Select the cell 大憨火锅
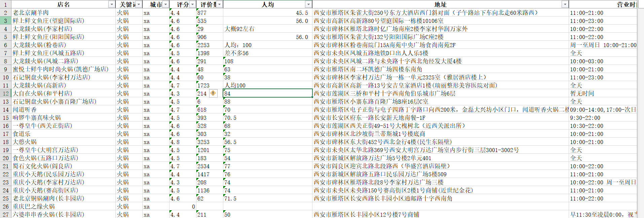644x218 pixels. coord(64,142)
